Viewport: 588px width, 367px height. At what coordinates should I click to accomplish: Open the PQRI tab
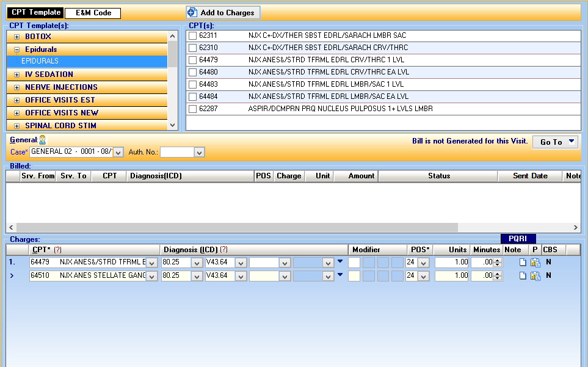pyautogui.click(x=518, y=239)
